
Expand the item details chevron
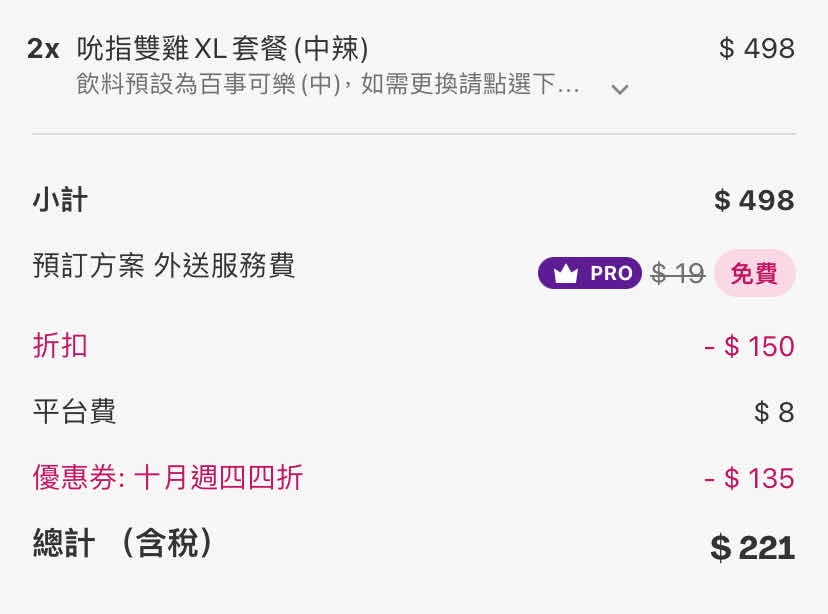(620, 89)
